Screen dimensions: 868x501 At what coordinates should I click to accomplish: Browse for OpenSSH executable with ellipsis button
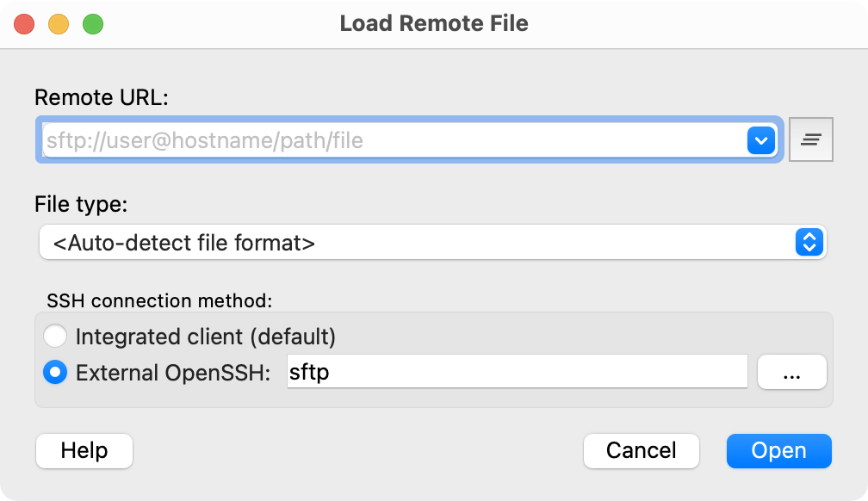[791, 372]
